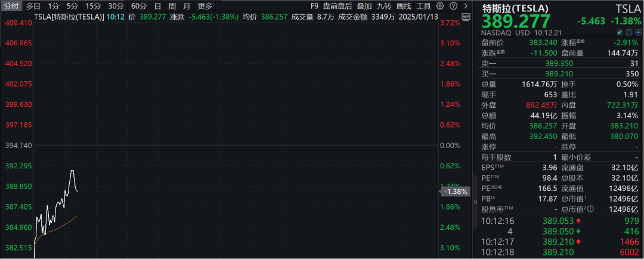Click the plus add-to-watchlist icon

coord(638,32)
